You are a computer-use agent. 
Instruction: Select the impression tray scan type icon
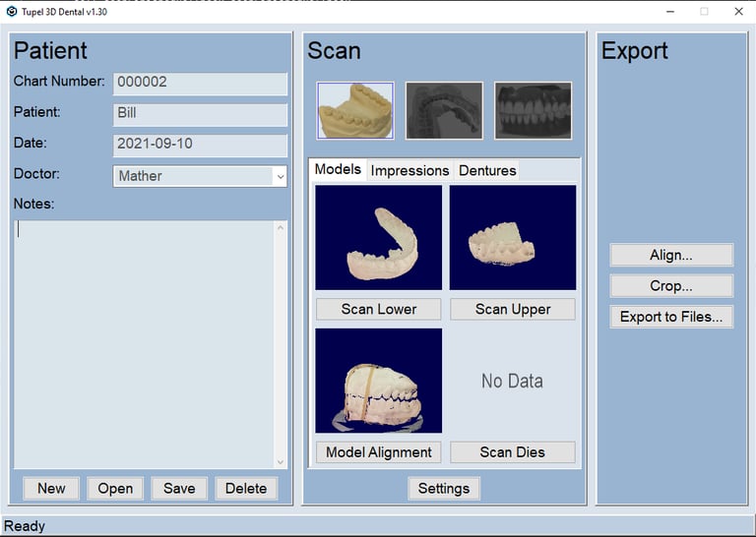point(444,110)
